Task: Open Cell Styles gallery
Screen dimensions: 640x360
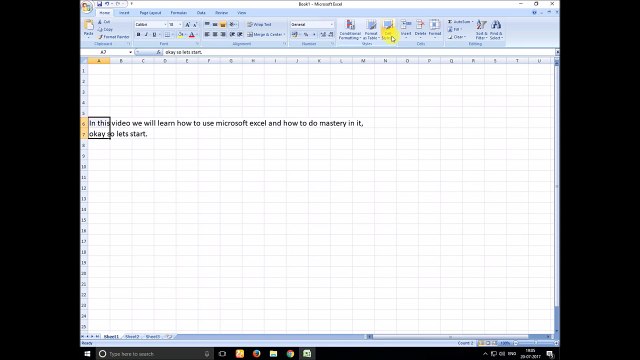Action: tap(387, 29)
